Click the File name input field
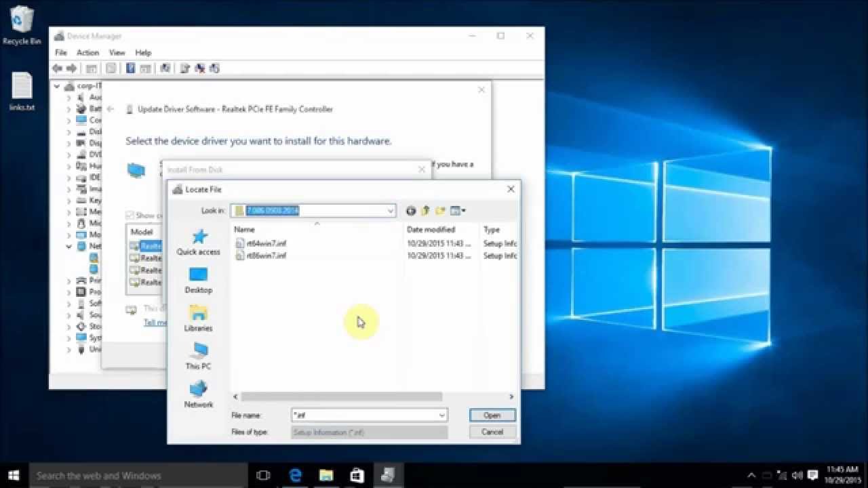The height and width of the screenshot is (488, 868). point(364,415)
